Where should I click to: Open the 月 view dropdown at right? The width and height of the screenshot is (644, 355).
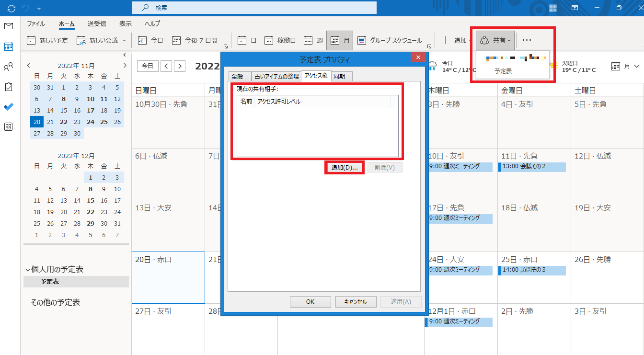pyautogui.click(x=626, y=67)
